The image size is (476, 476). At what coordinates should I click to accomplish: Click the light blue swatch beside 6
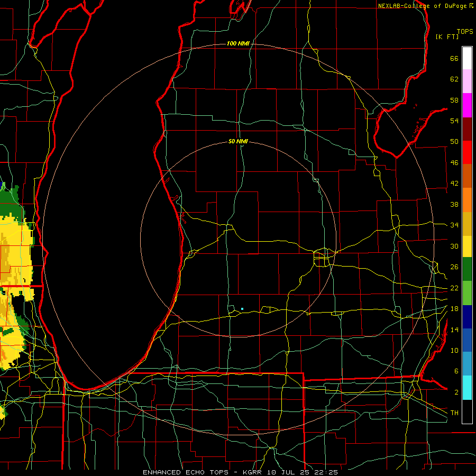click(x=467, y=364)
